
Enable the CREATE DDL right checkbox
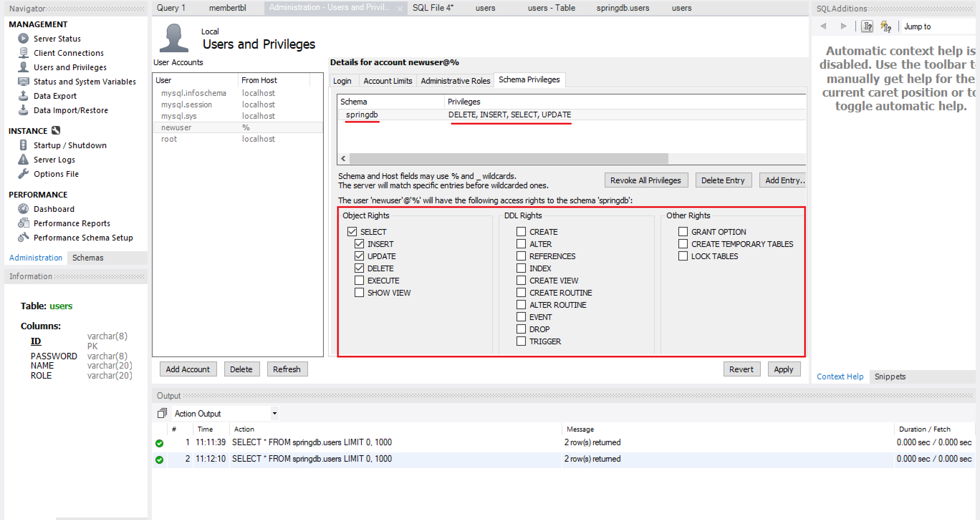click(x=521, y=232)
